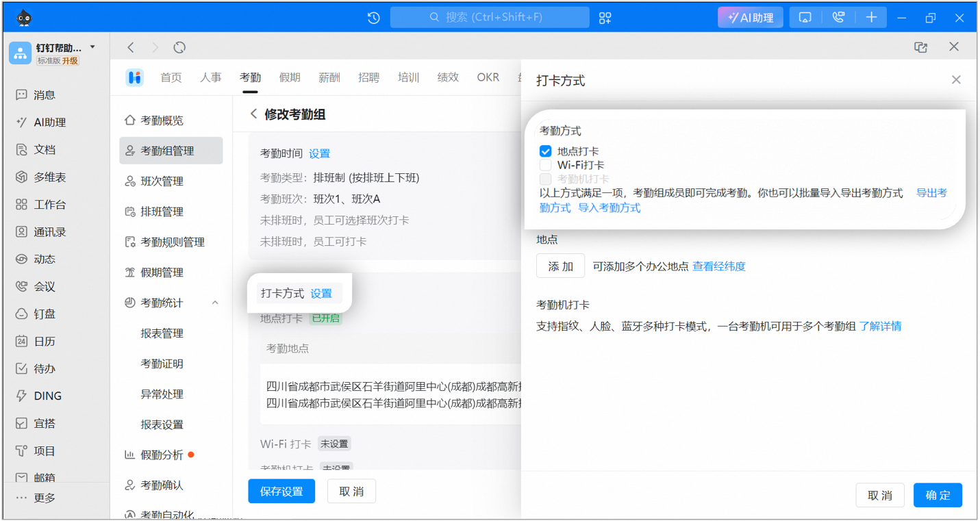Open history clock icon in title bar
Screen dimensions: 980x521
pyautogui.click(x=373, y=18)
